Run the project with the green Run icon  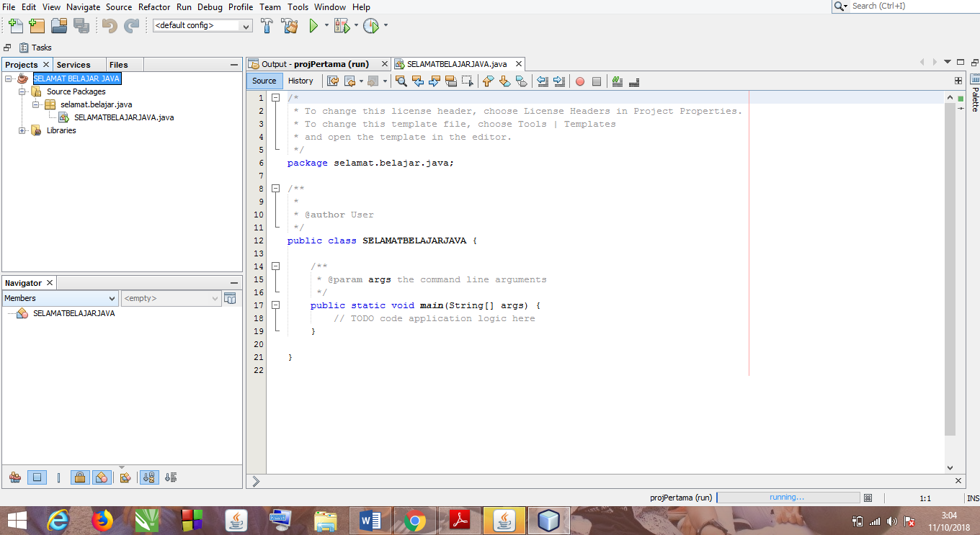pyautogui.click(x=313, y=26)
